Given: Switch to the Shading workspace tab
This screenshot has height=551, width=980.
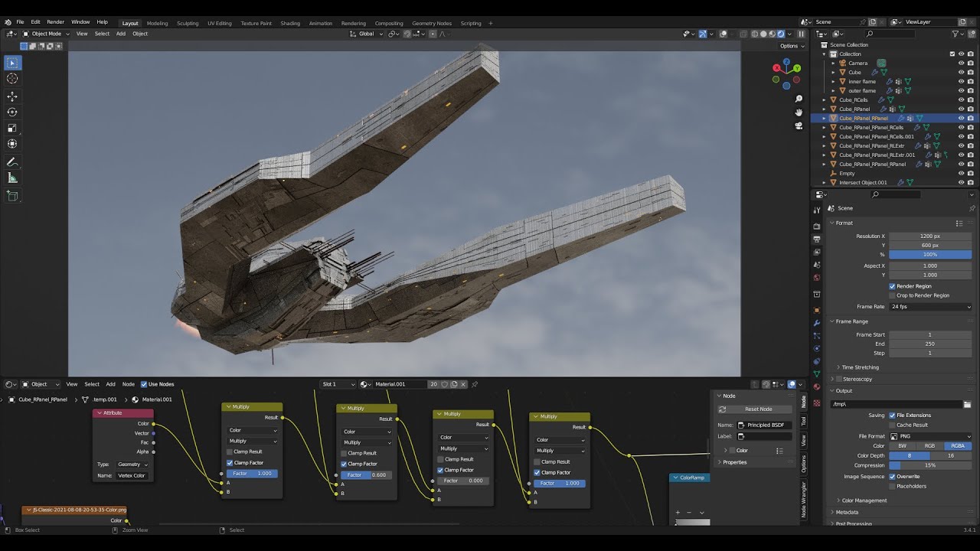Looking at the screenshot, I should (290, 23).
